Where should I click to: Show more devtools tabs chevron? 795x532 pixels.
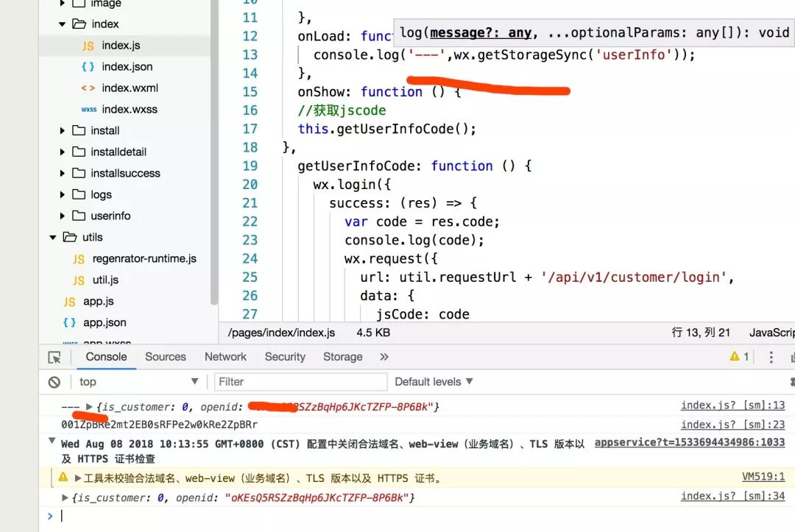[x=384, y=357]
